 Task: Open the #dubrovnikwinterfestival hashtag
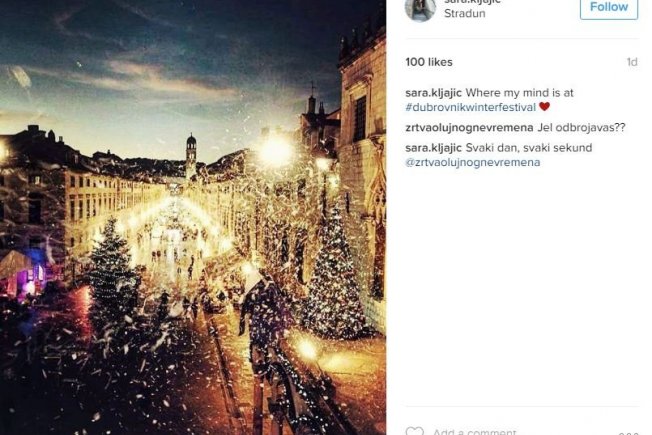(470, 107)
